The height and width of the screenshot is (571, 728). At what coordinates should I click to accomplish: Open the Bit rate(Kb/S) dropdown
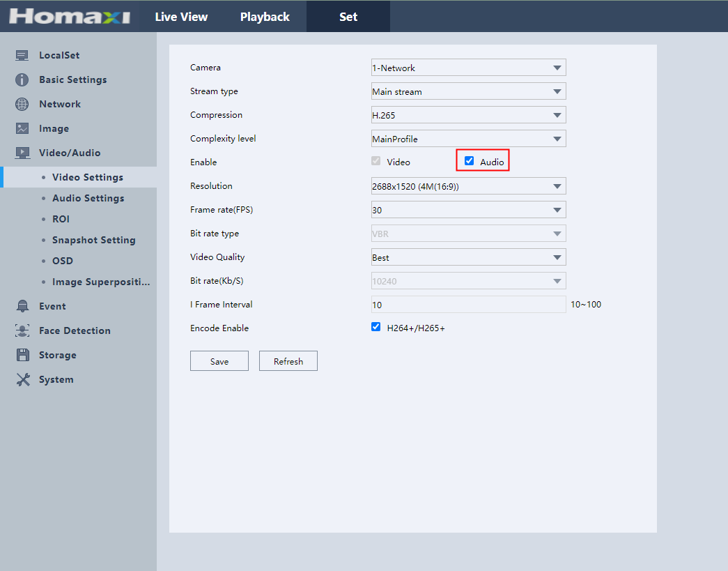(468, 281)
